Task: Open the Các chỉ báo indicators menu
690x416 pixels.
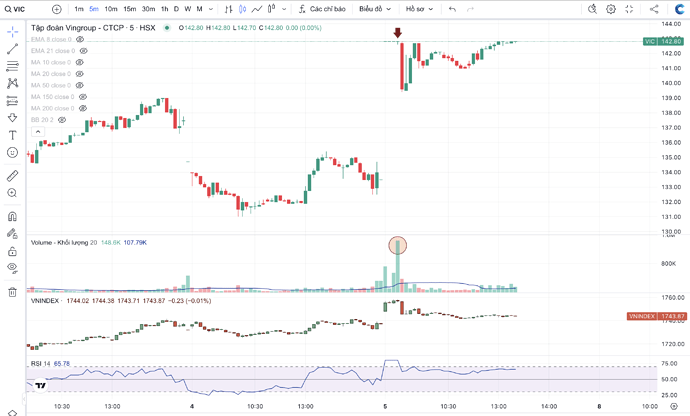Action: coord(322,9)
